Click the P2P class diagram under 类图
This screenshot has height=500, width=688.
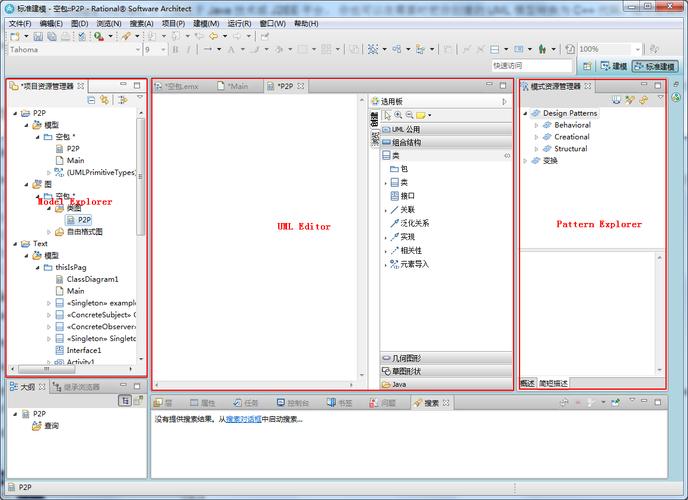point(79,220)
